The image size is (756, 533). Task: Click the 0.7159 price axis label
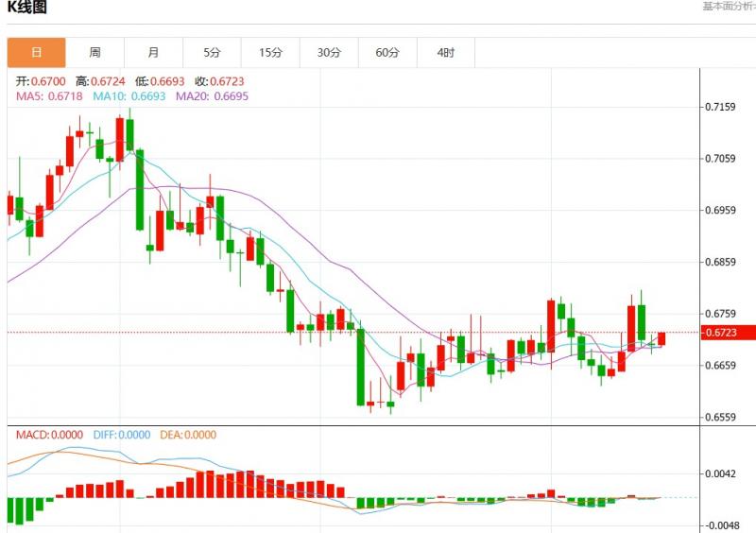720,107
